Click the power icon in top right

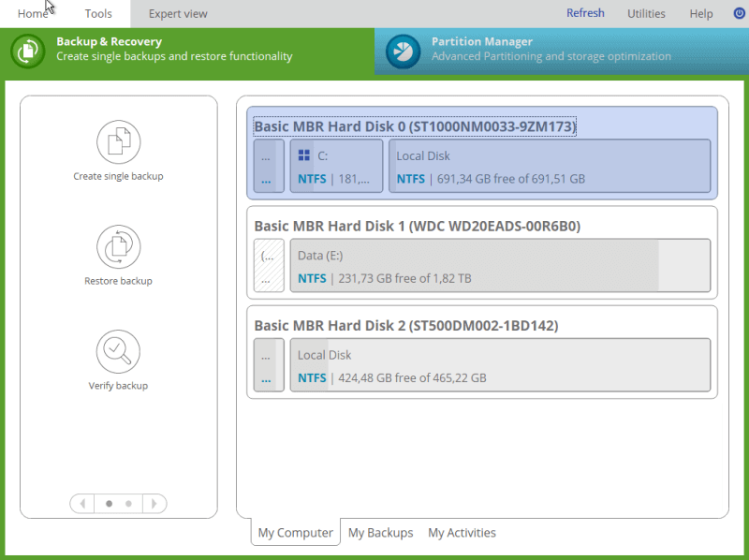point(740,14)
